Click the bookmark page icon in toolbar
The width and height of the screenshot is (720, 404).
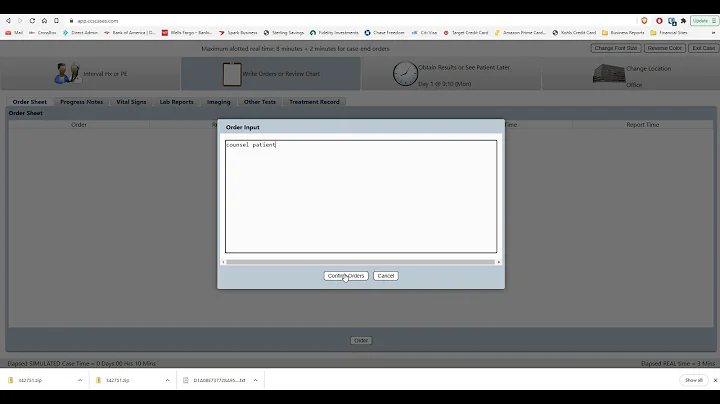coord(56,21)
